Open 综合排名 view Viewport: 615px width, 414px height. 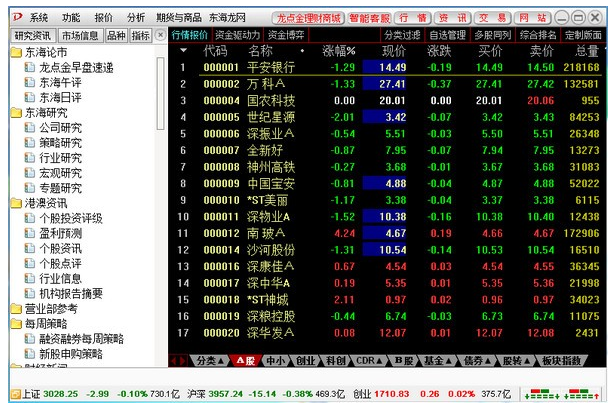tap(538, 35)
